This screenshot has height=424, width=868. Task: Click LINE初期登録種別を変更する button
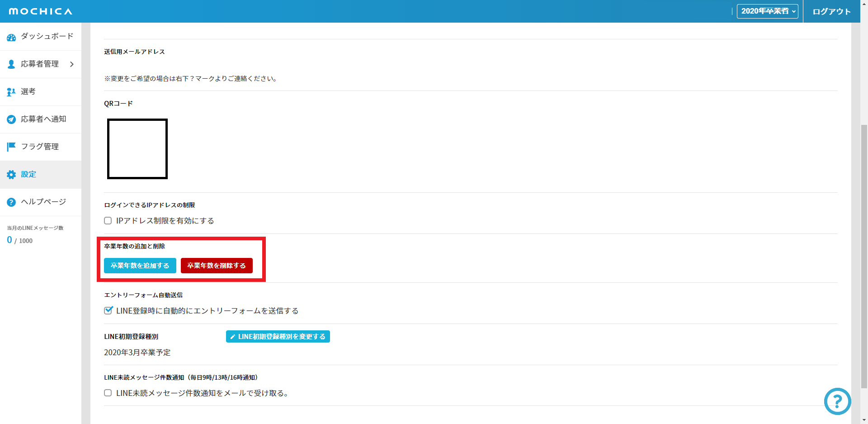point(278,337)
